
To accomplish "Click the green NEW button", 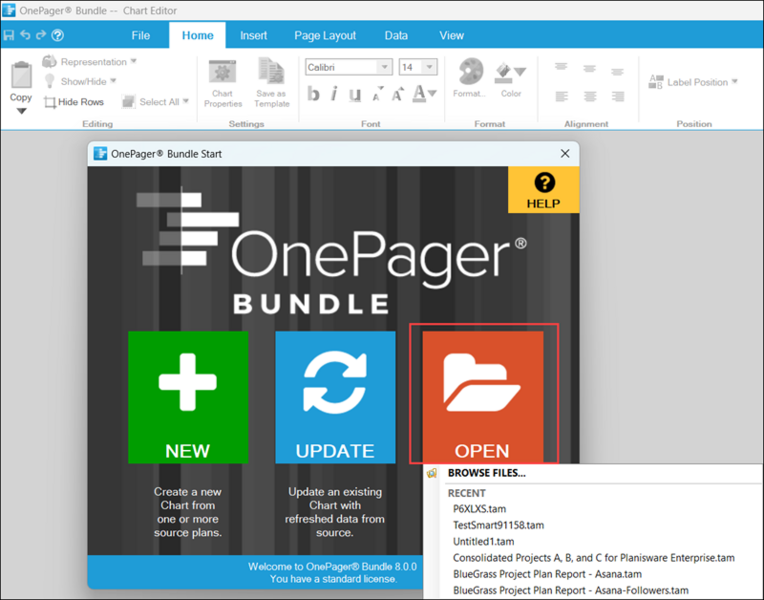I will [x=188, y=397].
